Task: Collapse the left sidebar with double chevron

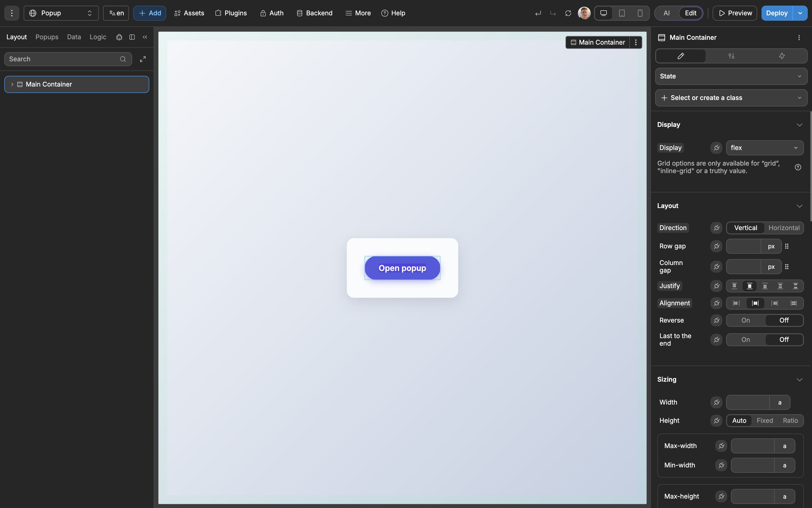Action: tap(145, 37)
